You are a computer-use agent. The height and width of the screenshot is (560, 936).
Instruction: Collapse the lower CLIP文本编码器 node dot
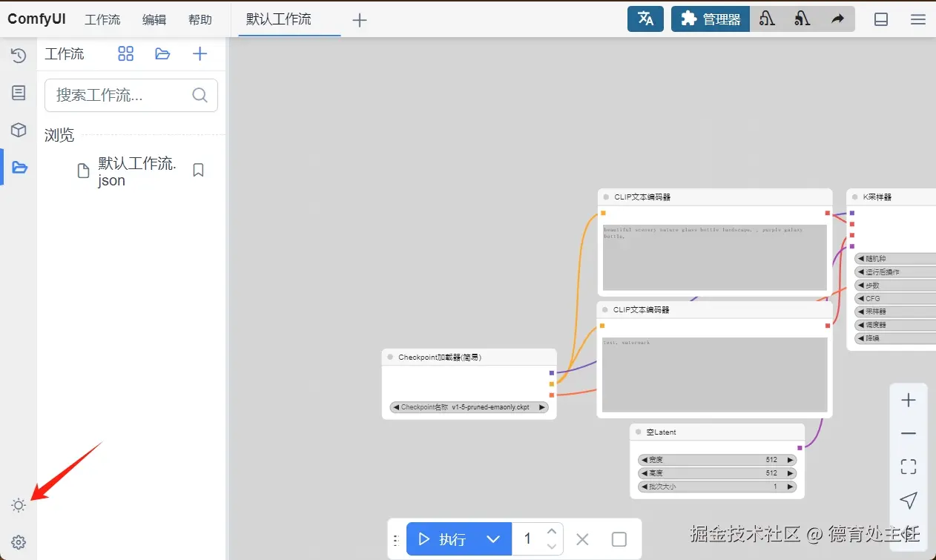tap(605, 310)
